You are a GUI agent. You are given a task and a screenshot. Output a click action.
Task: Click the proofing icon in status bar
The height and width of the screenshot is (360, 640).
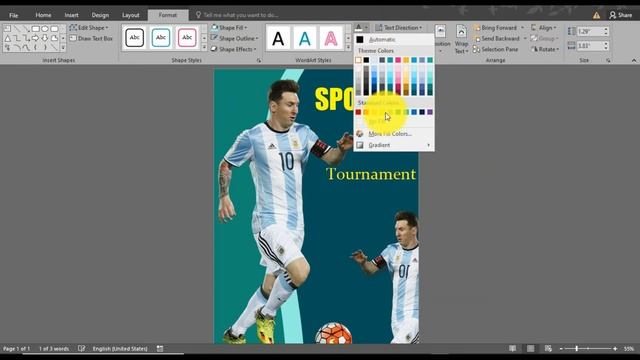point(82,349)
